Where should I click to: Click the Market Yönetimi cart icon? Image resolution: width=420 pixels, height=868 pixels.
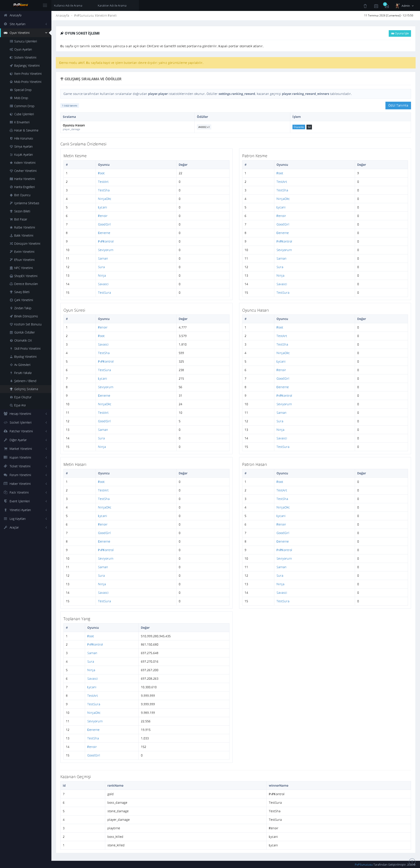5,449
